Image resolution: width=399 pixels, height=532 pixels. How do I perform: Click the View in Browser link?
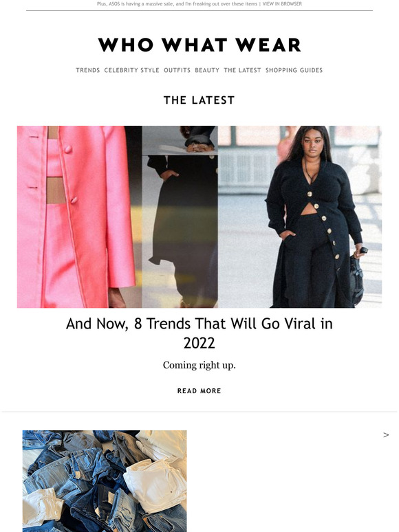[x=282, y=3]
